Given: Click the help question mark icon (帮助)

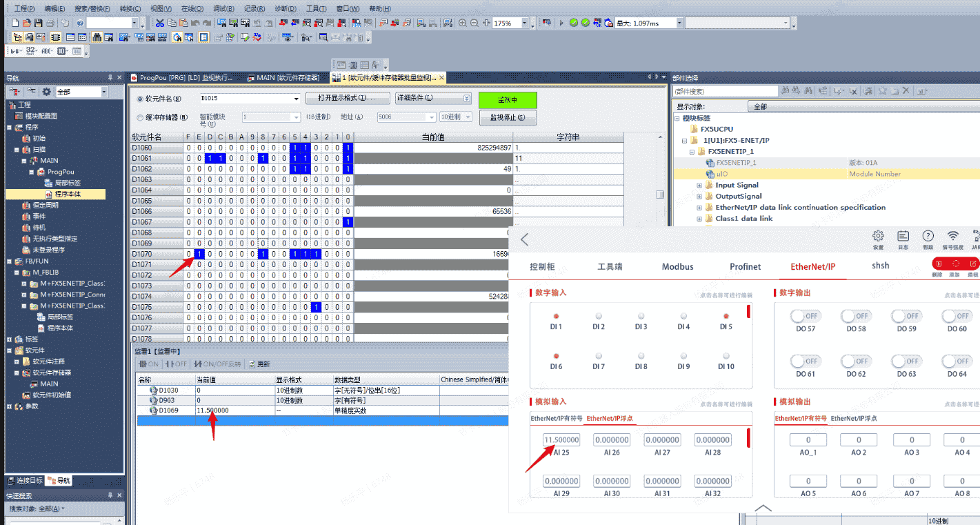Looking at the screenshot, I should pyautogui.click(x=928, y=236).
